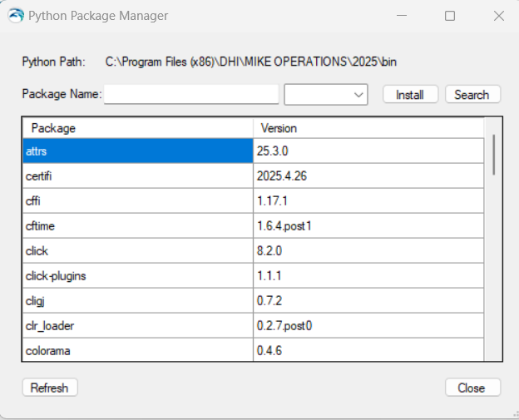
Task: Click the Version column header
Action: click(368, 128)
